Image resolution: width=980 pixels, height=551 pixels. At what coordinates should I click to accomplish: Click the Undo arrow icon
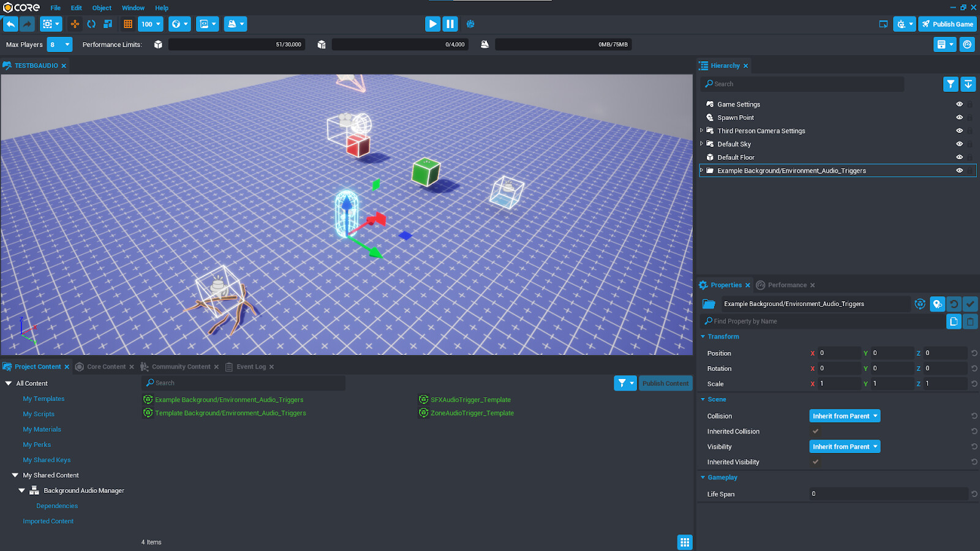11,24
